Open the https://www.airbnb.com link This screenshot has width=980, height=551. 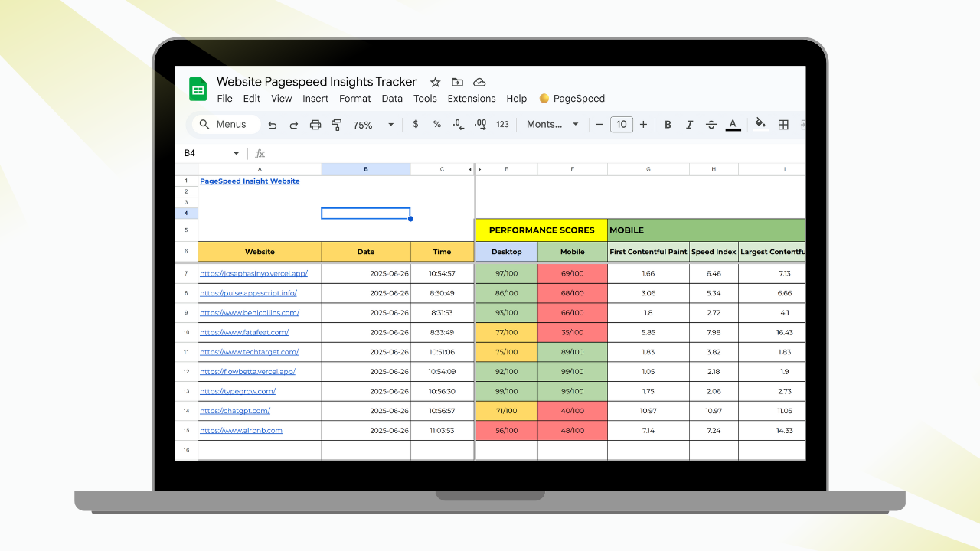pyautogui.click(x=241, y=431)
